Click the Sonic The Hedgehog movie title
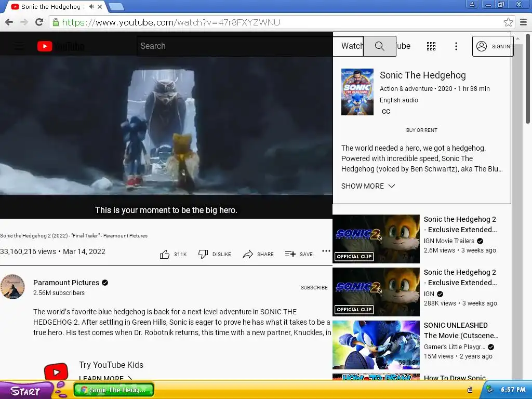 [423, 75]
